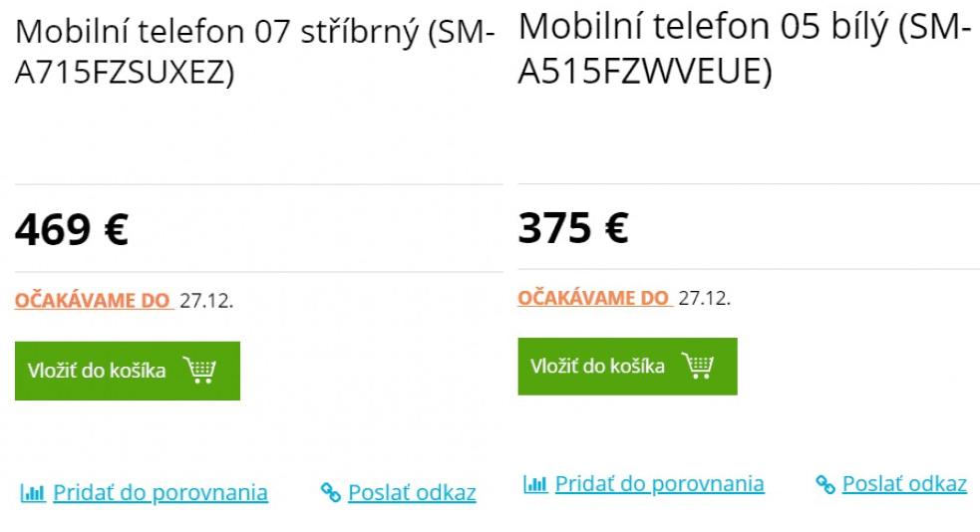Select the 375 € price text
Screen dimensions: 980x532
573,227
